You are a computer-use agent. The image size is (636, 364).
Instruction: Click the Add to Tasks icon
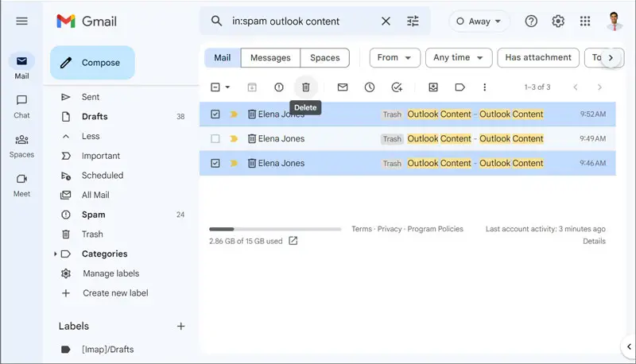tap(397, 87)
